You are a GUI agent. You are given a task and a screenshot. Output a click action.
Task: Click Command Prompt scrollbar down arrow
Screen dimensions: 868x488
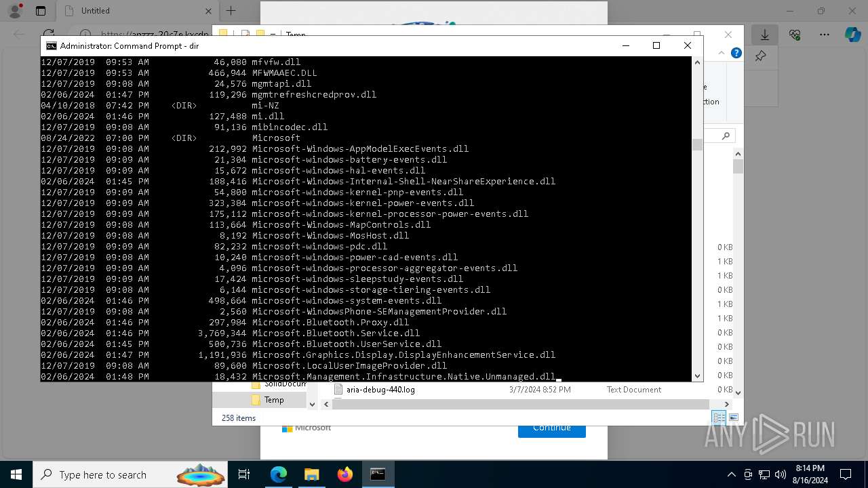click(697, 376)
